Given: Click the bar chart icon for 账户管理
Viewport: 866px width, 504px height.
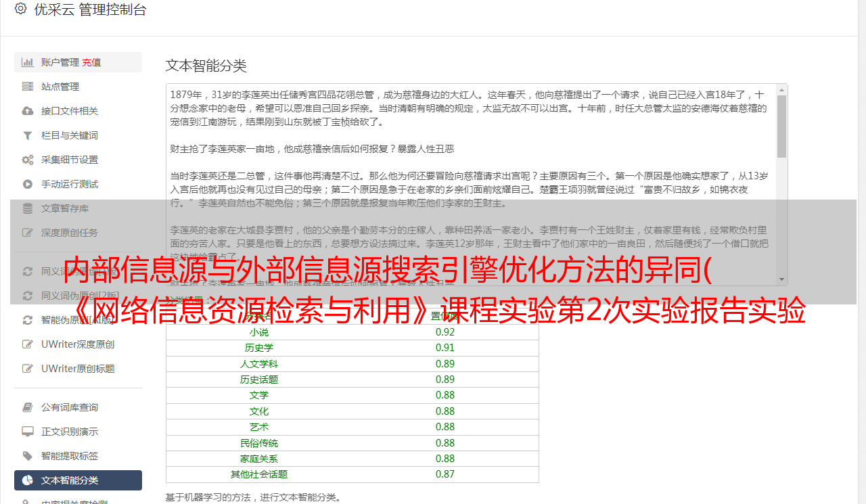Looking at the screenshot, I should [x=27, y=62].
